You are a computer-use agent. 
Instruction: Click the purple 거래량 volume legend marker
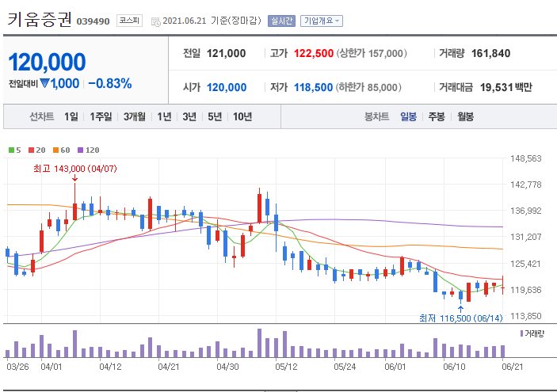[521, 333]
